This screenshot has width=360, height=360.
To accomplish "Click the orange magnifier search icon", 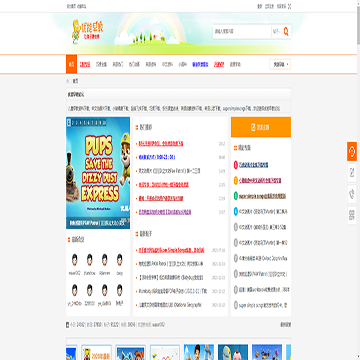I will 286,32.
